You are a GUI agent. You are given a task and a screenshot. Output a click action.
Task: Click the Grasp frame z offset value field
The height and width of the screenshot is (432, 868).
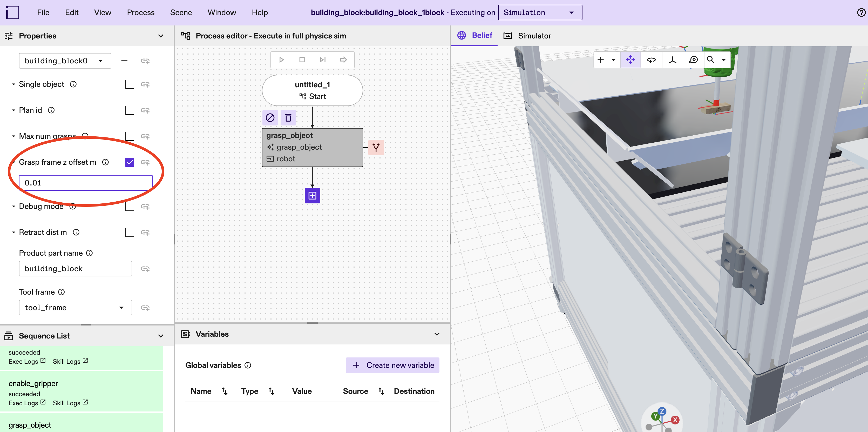pos(86,182)
